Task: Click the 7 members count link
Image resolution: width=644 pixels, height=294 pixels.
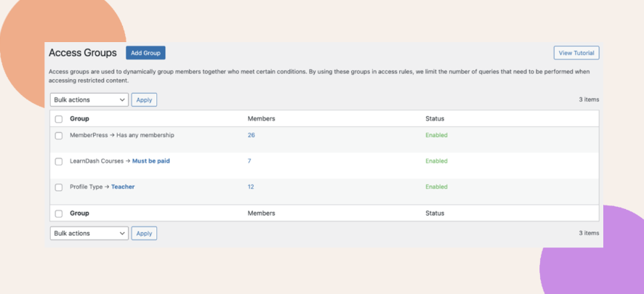Action: (249, 160)
